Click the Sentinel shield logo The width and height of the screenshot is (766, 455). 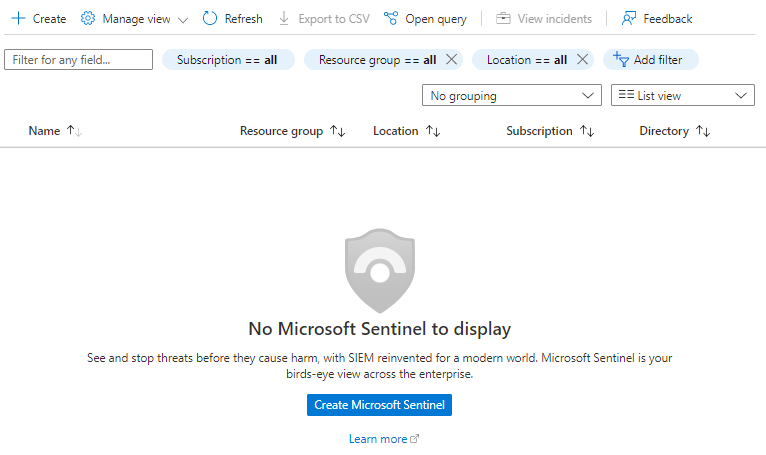379,271
